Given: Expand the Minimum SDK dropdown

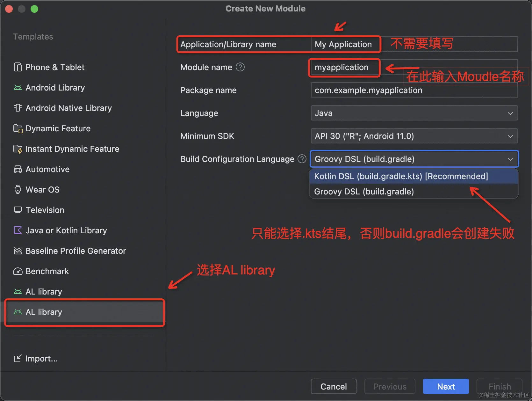Looking at the screenshot, I should 414,136.
